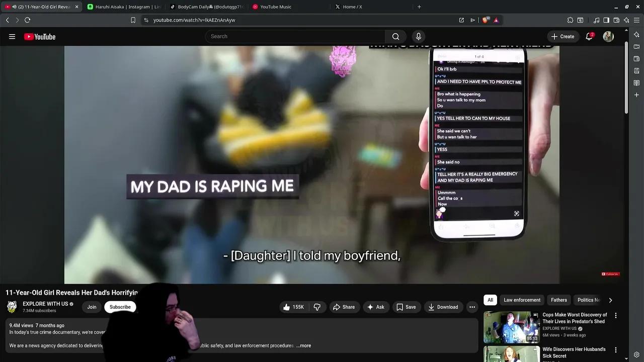Switch to the Home / X tab

point(371,7)
